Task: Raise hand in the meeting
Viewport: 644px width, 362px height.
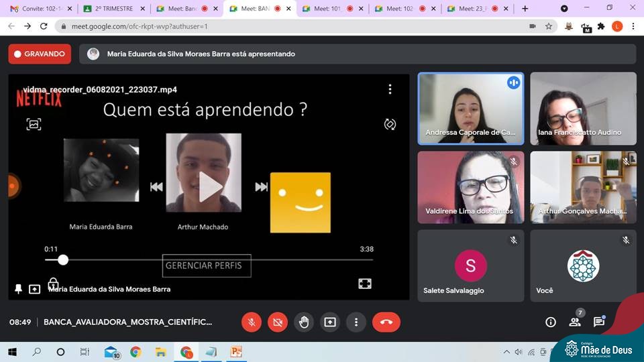Action: [x=303, y=322]
